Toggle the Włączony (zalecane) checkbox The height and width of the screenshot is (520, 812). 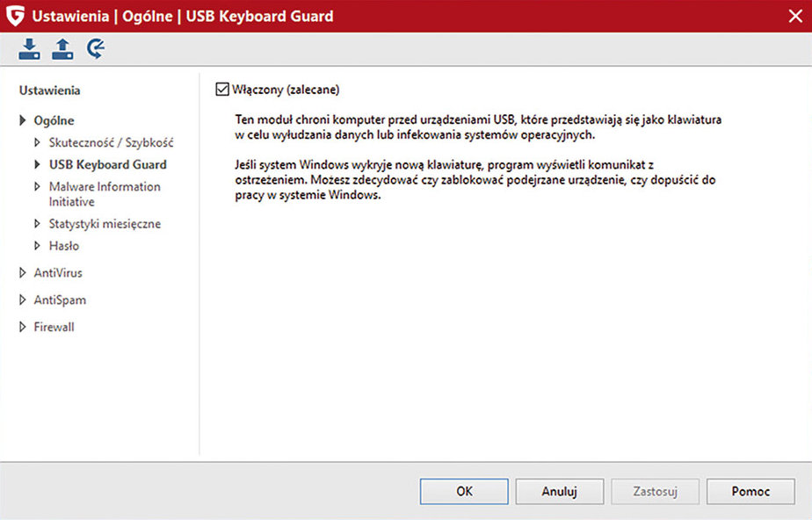pyautogui.click(x=222, y=90)
